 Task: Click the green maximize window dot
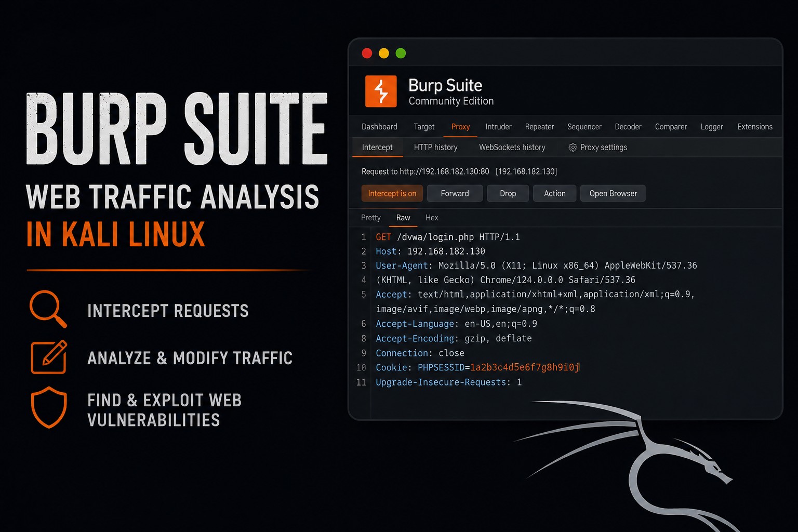tap(401, 53)
